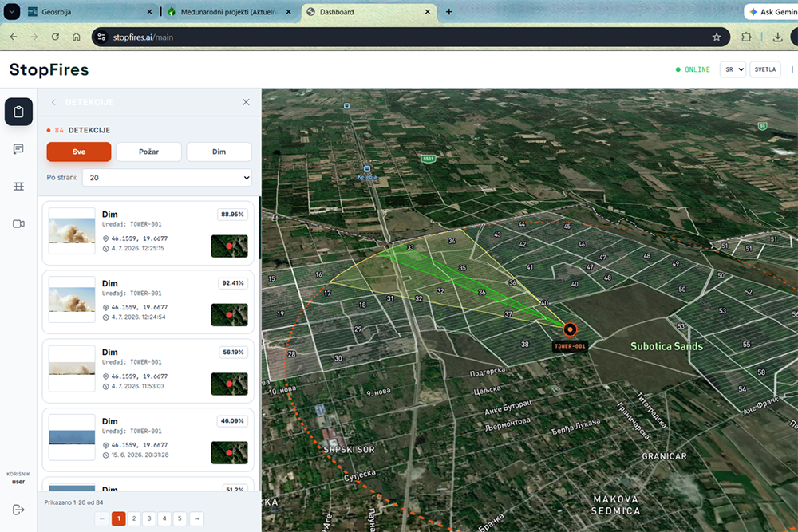798x532 pixels.
Task: Open browser extensions puzzle icon
Action: click(x=746, y=37)
